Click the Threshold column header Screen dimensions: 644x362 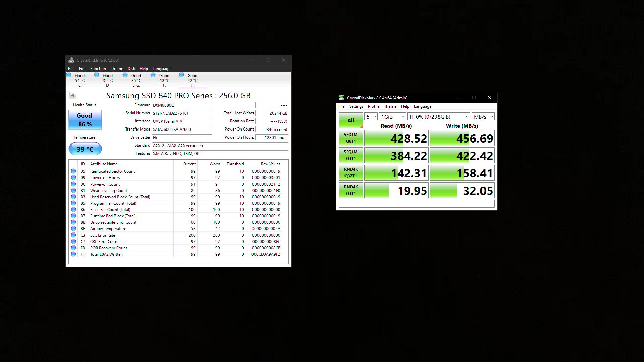234,164
